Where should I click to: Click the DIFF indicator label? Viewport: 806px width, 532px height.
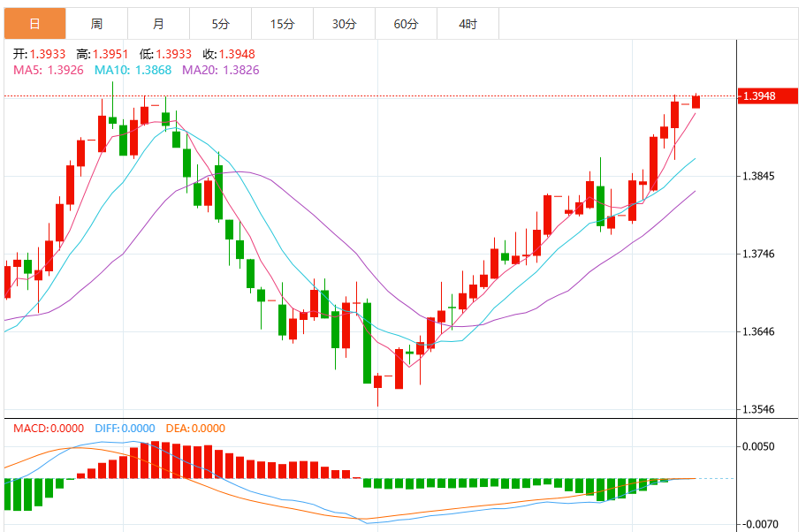click(125, 429)
